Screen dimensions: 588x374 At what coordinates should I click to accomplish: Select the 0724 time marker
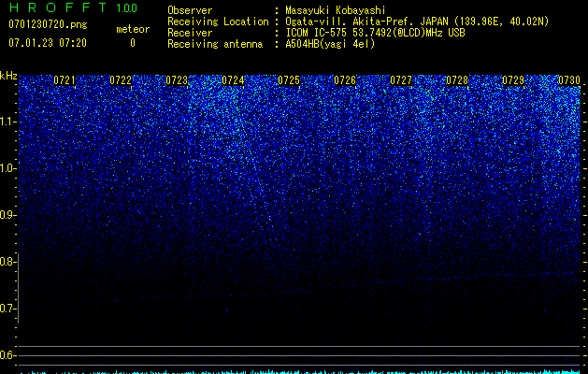pos(233,80)
